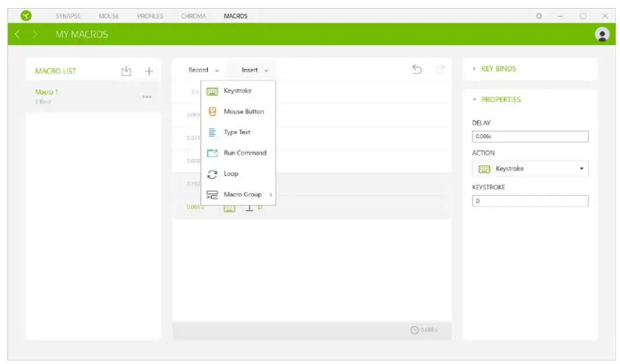Go forward with the right arrow

(x=35, y=34)
